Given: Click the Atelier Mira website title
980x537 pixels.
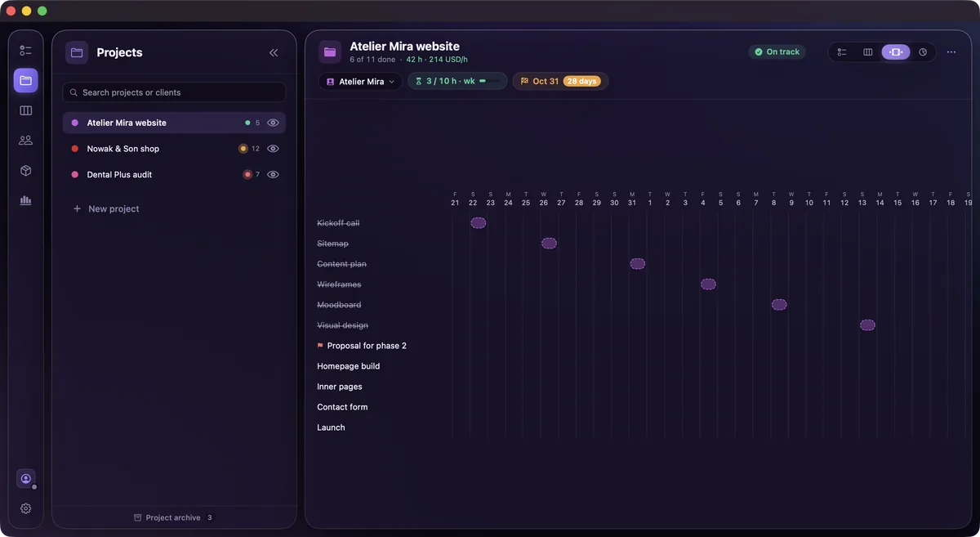Looking at the screenshot, I should coord(404,47).
